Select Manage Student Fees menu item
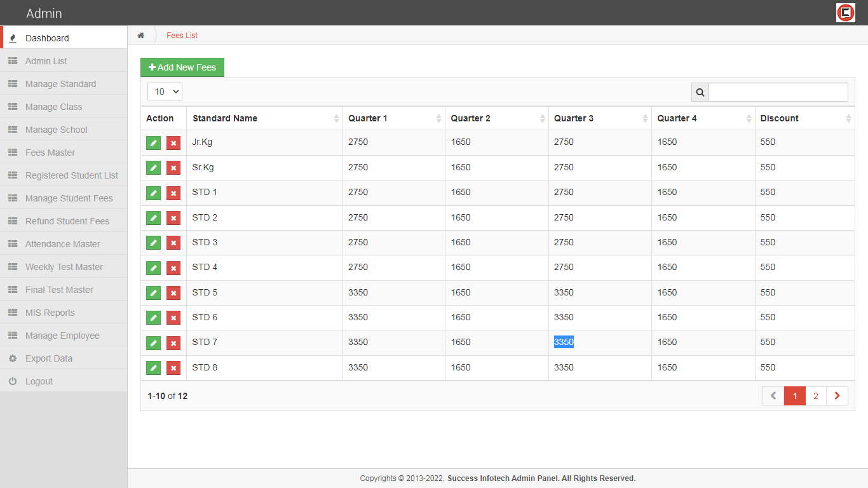 pyautogui.click(x=69, y=198)
